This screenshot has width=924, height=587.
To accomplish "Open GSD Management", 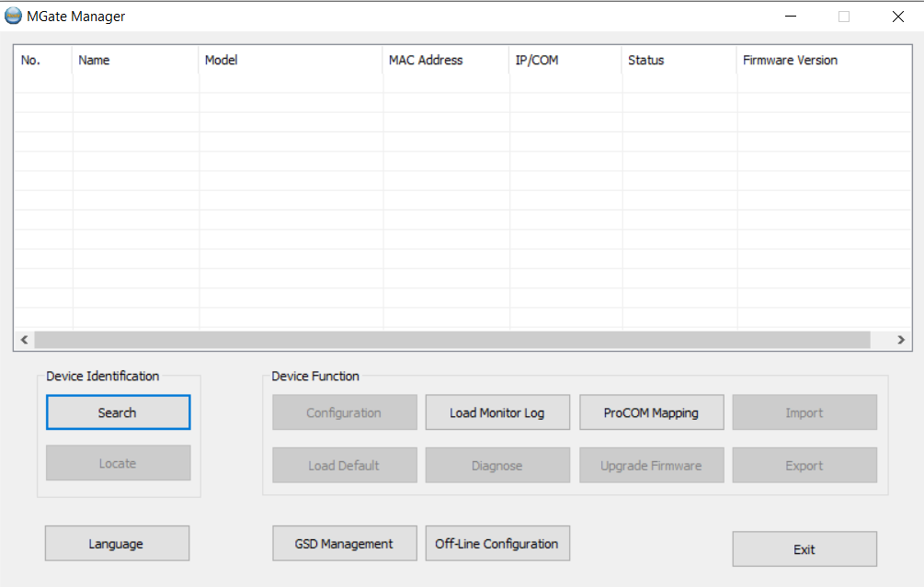I will (x=344, y=544).
